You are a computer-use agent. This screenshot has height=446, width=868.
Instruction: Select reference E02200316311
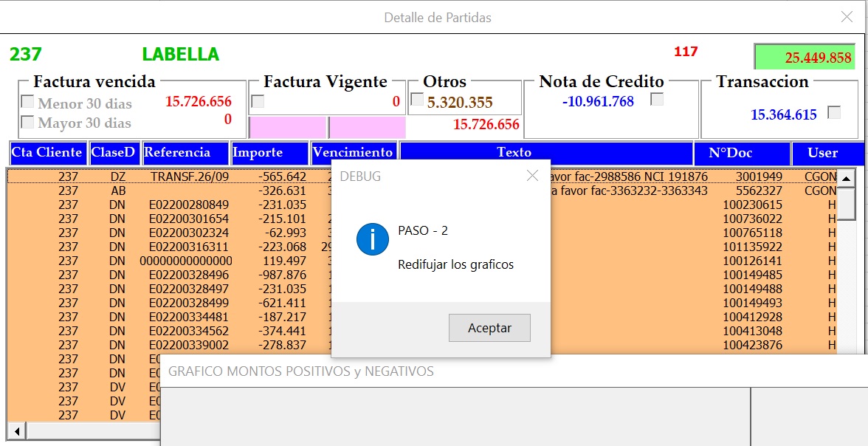189,247
